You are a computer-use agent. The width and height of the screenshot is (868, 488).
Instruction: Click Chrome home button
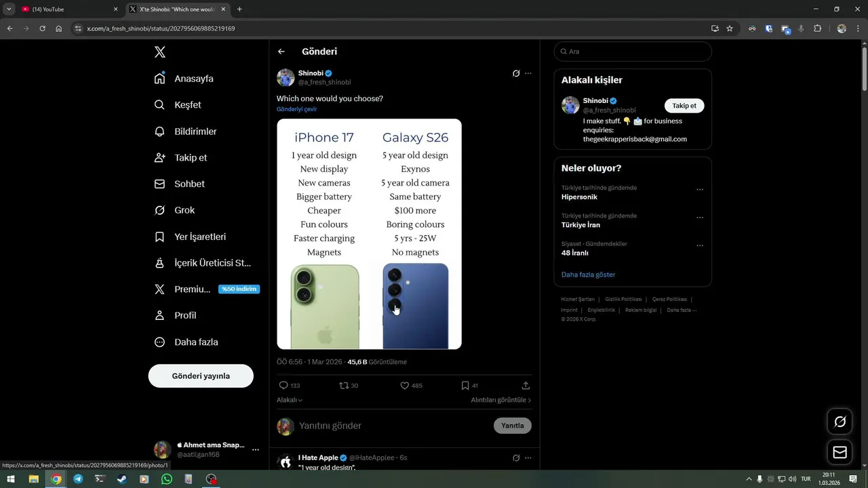pos(59,28)
